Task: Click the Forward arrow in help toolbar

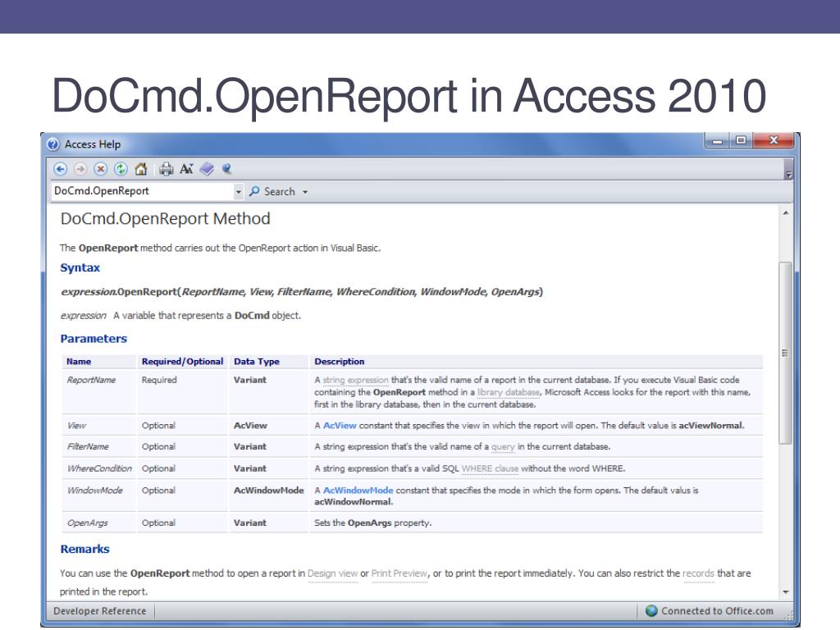Action: pyautogui.click(x=80, y=169)
